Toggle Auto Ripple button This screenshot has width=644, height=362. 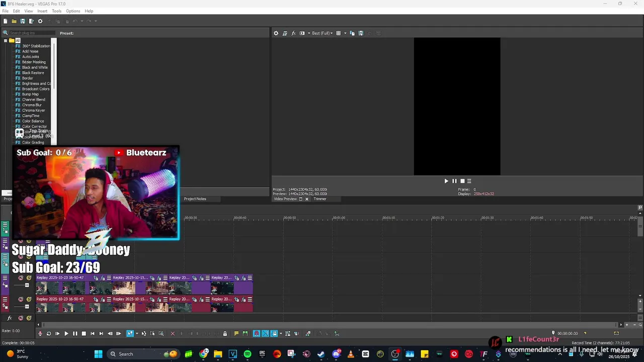click(274, 333)
